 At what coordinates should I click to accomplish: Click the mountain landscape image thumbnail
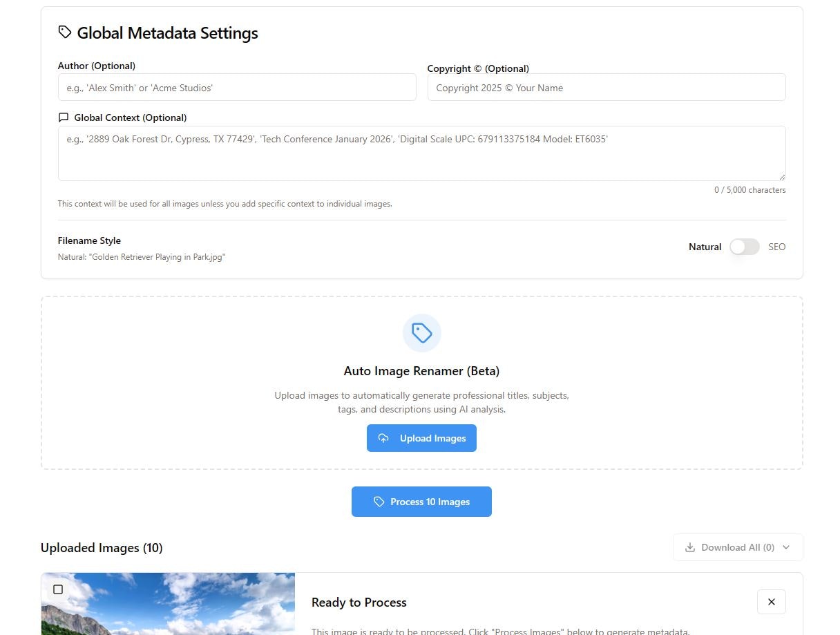[x=168, y=603]
